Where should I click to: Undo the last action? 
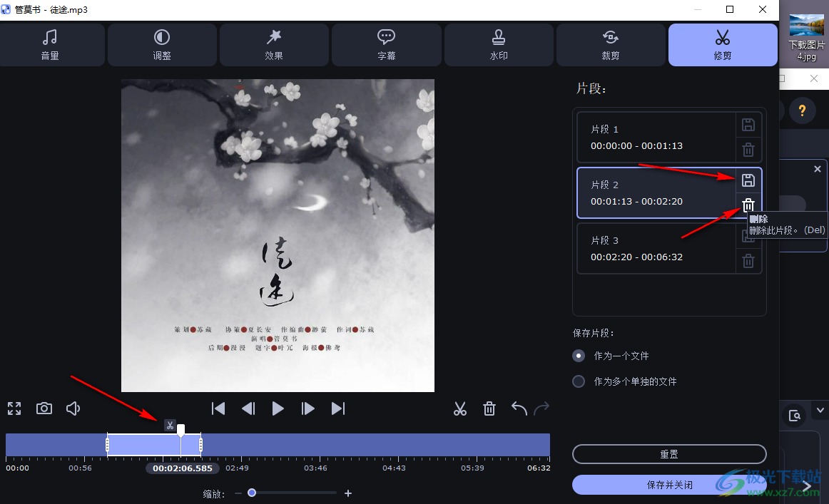[519, 408]
